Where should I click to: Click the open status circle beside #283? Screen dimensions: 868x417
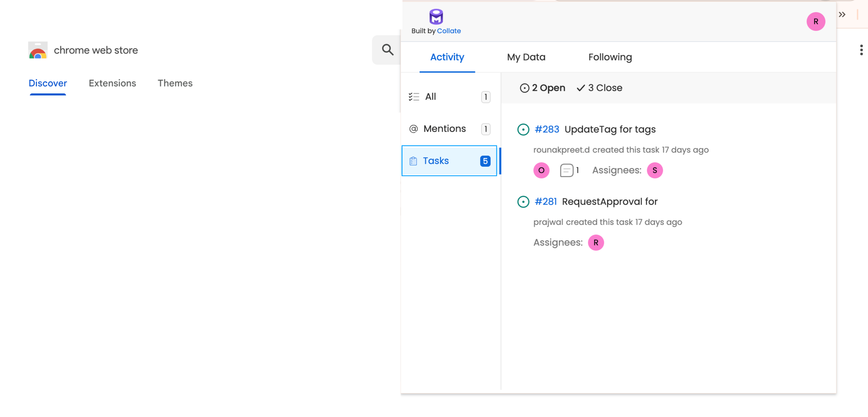tap(523, 130)
